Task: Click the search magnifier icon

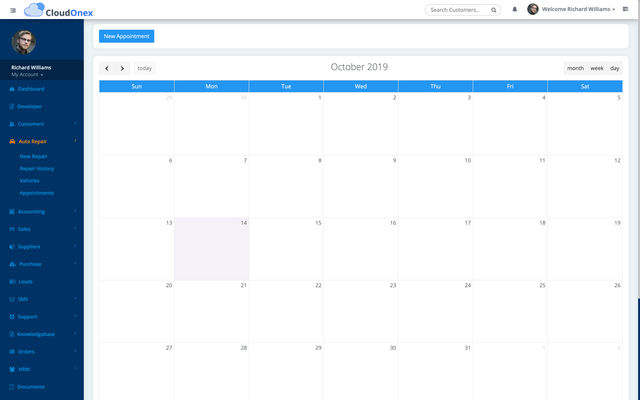Action: [493, 10]
